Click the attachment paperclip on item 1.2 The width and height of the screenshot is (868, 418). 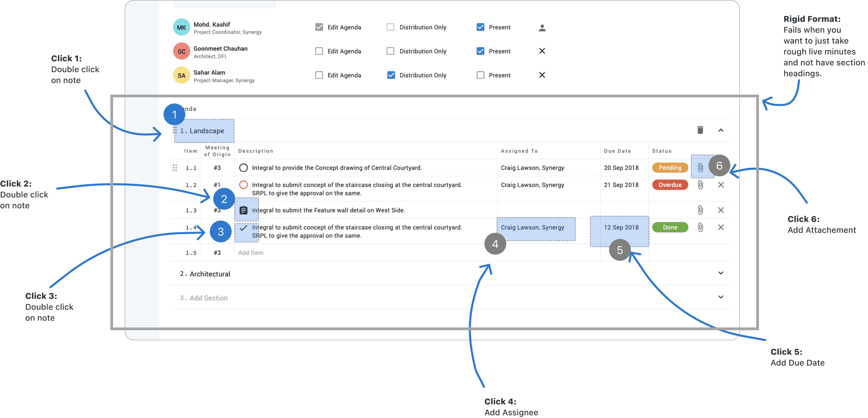pos(700,185)
